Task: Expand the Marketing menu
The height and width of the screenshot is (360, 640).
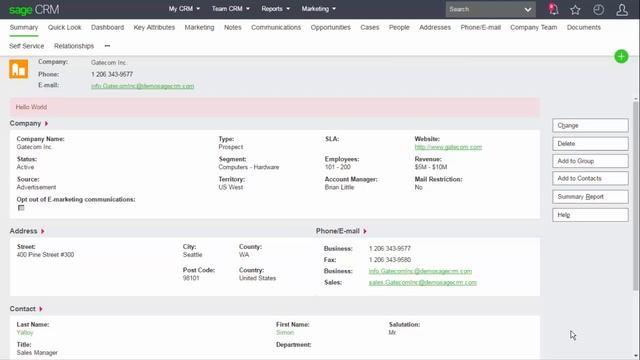Action: tap(319, 9)
